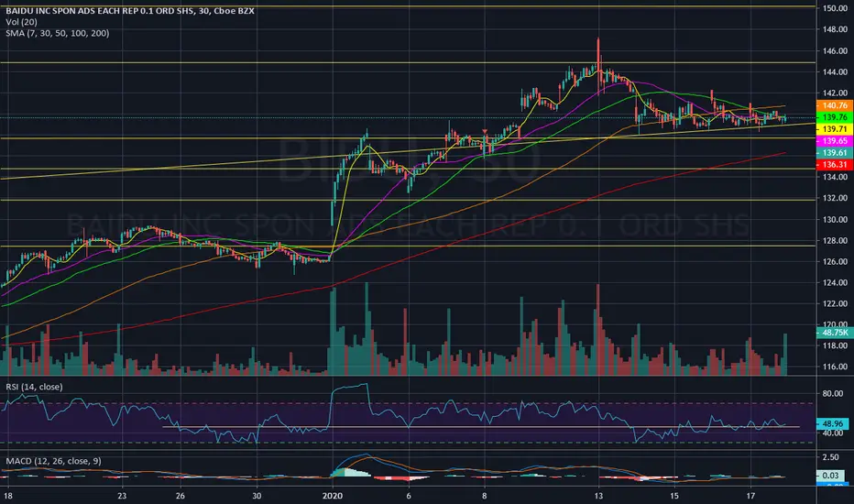Click the orange 140.76 price tag
This screenshot has width=854, height=504.
click(x=835, y=105)
